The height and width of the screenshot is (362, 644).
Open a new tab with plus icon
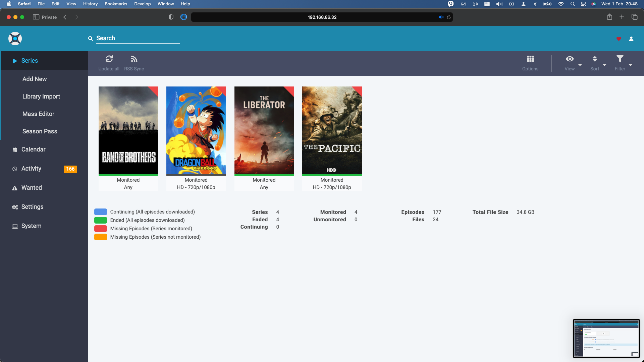pos(622,17)
